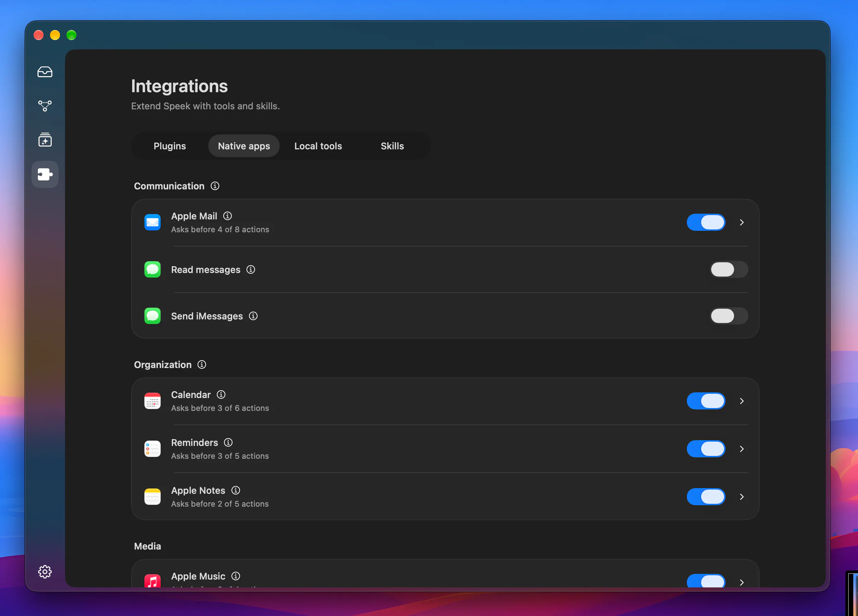This screenshot has height=616, width=858.
Task: Click the Apple Music label
Action: click(198, 576)
